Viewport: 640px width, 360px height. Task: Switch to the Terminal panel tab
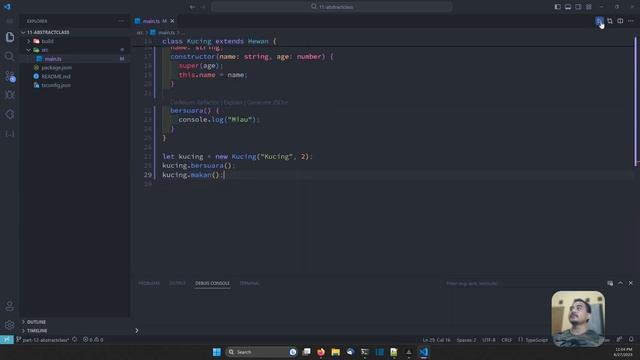[249, 283]
